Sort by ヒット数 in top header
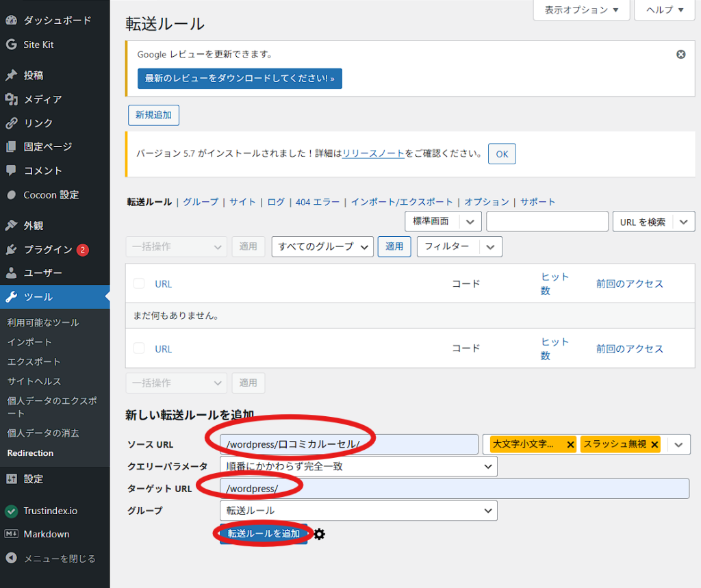Viewport: 701px width, 588px height. pos(555,283)
